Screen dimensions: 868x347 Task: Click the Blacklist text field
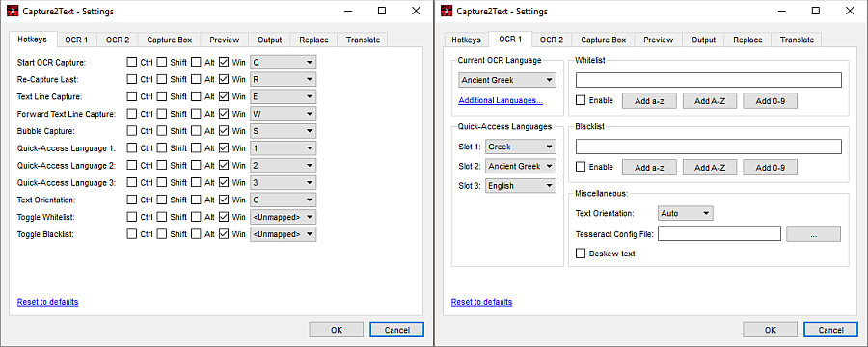[709, 147]
